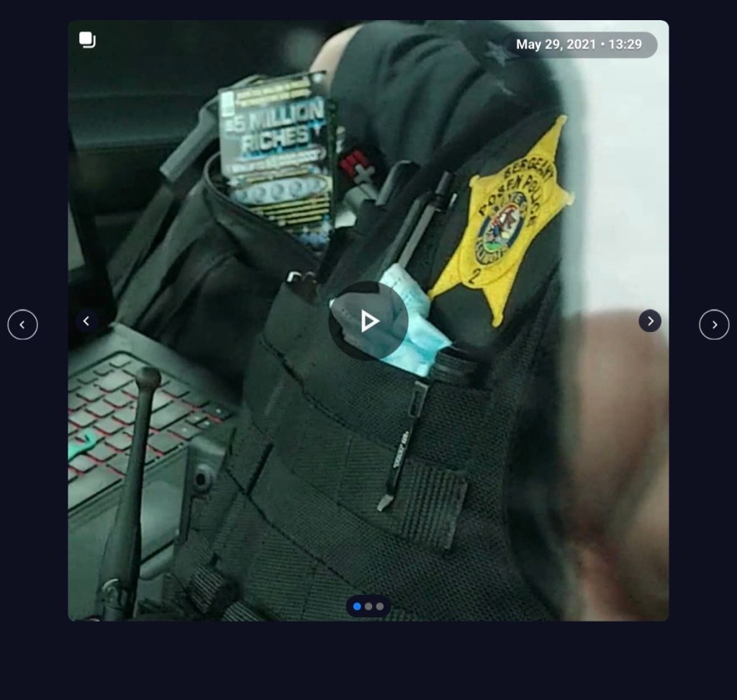The image size is (737, 700).
Task: Click the May 29, 2021 timestamp badge
Action: point(555,45)
